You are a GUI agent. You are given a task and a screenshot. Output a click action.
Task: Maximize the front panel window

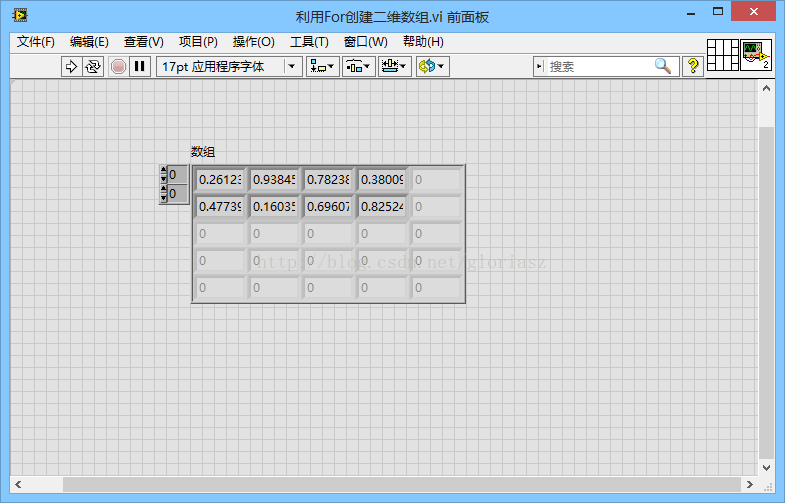click(718, 12)
